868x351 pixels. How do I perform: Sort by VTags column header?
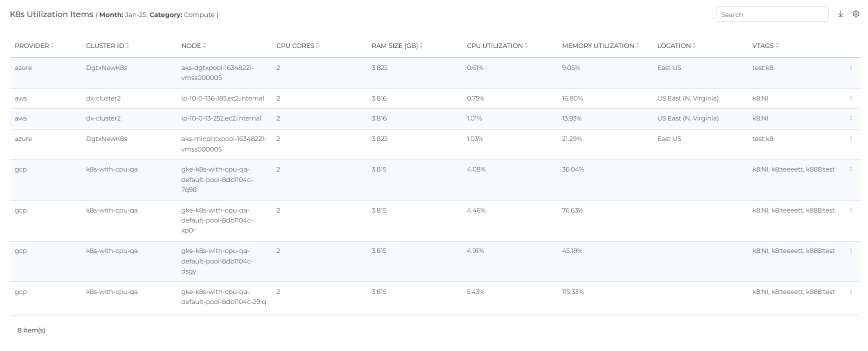pos(765,45)
